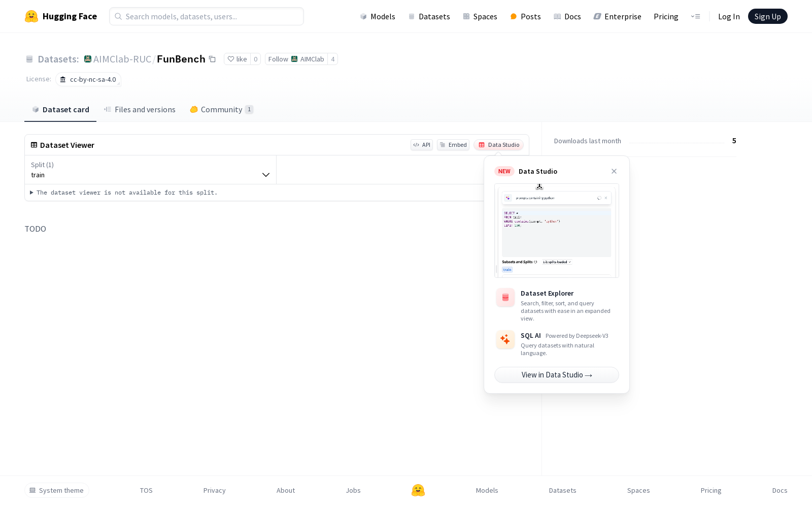Image resolution: width=812 pixels, height=508 pixels.
Task: Click the Data Studio button
Action: pyautogui.click(x=499, y=145)
